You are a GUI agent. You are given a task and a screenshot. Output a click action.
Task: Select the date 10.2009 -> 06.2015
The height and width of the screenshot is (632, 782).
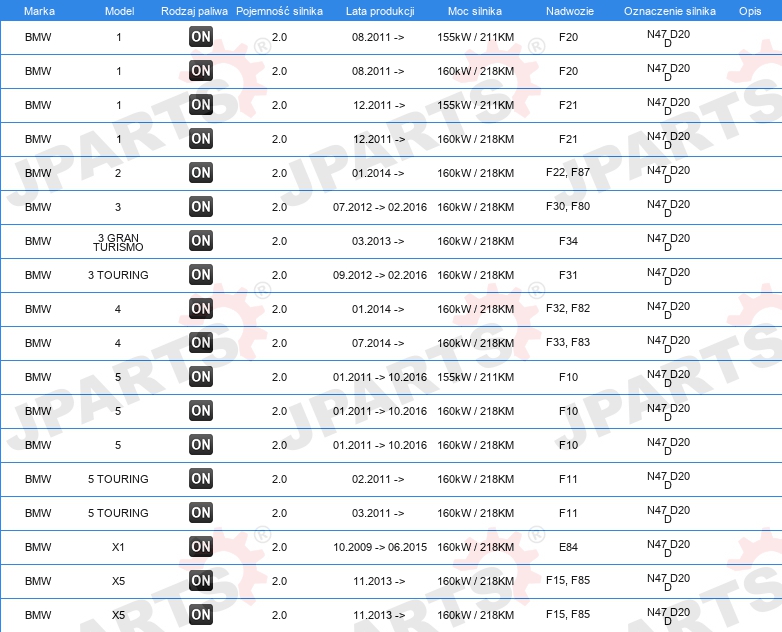coord(380,547)
